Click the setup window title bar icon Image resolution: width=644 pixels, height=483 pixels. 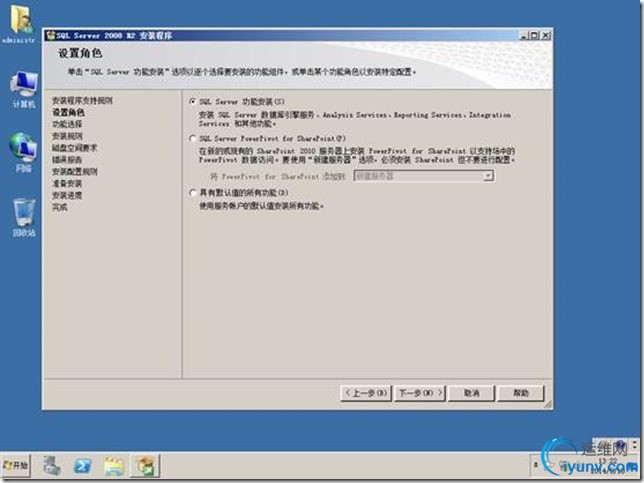(51, 35)
